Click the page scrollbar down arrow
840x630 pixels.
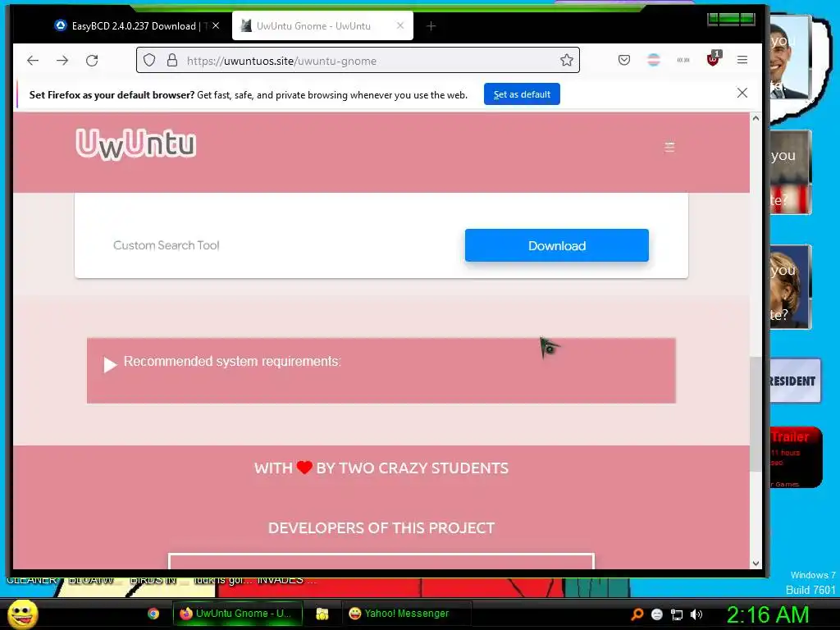tap(756, 563)
